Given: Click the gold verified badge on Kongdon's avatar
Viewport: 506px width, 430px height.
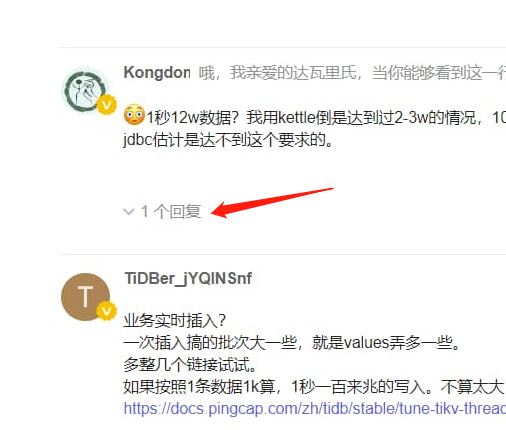Looking at the screenshot, I should 106,105.
